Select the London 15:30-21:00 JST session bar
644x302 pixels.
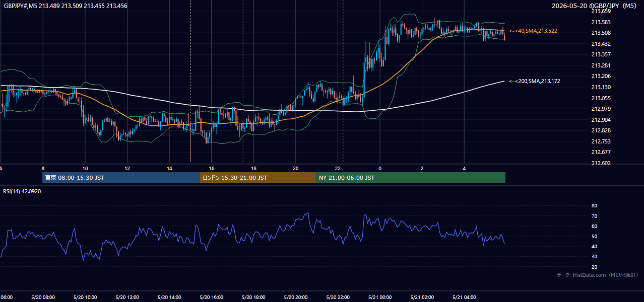click(x=258, y=178)
